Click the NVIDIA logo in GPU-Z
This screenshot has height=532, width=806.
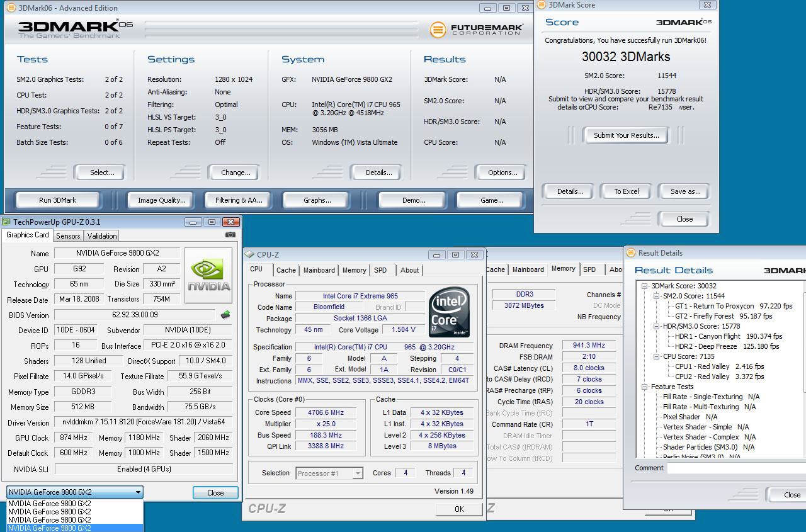click(208, 275)
